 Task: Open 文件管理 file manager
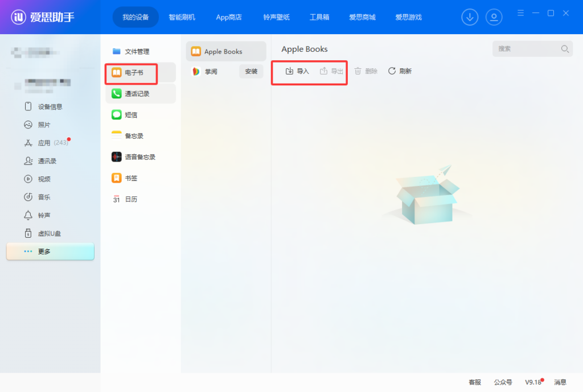[x=141, y=51]
